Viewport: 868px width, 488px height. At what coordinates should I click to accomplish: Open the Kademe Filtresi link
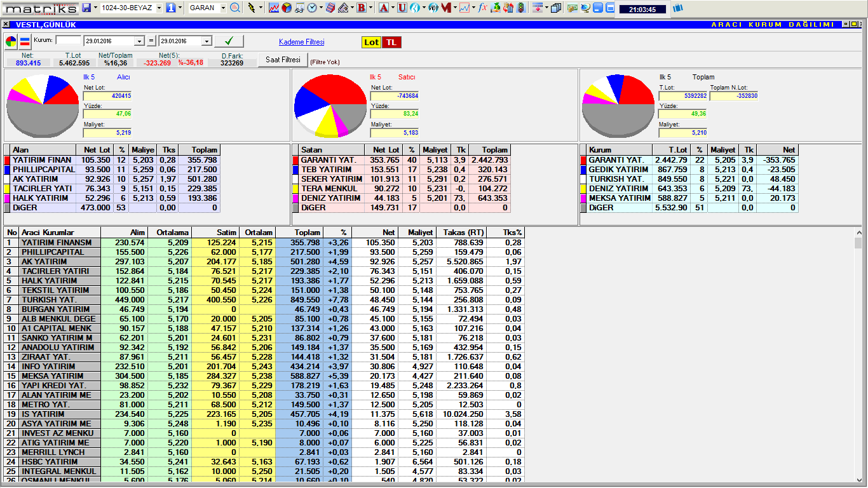[x=301, y=42]
